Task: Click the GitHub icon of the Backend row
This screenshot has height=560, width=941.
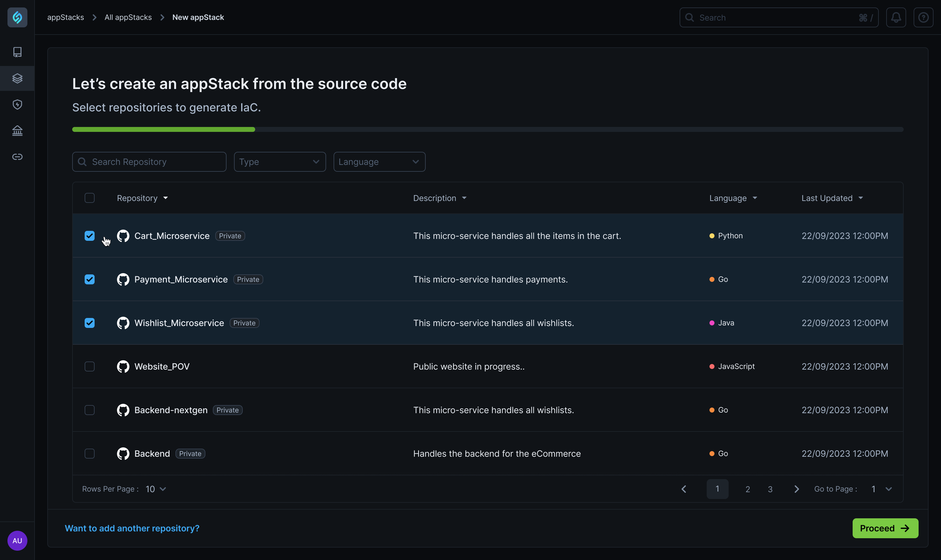Action: click(x=123, y=454)
